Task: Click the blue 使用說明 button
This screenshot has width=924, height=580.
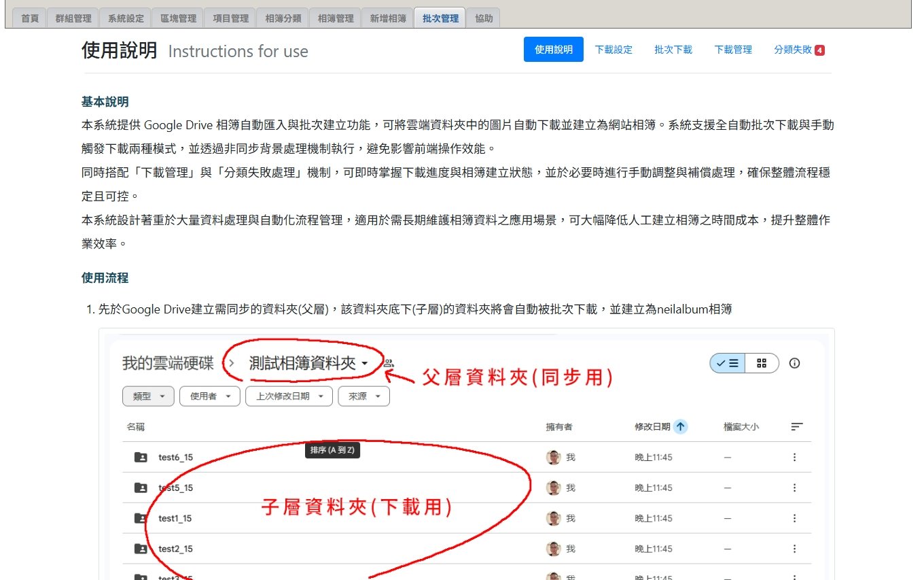Action: tap(553, 50)
